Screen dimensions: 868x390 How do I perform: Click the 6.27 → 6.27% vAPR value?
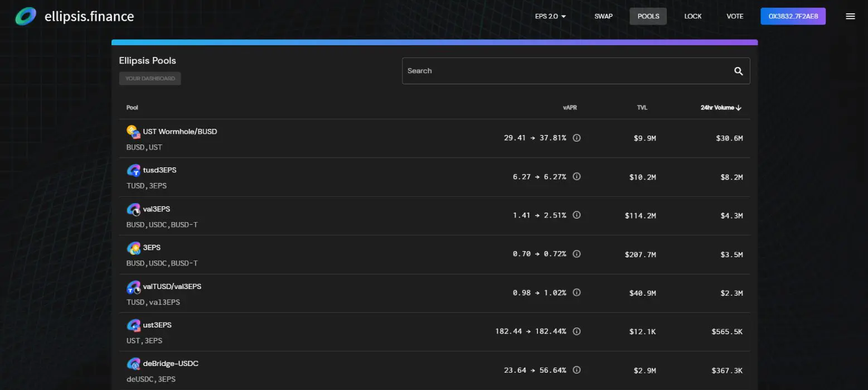tap(540, 176)
